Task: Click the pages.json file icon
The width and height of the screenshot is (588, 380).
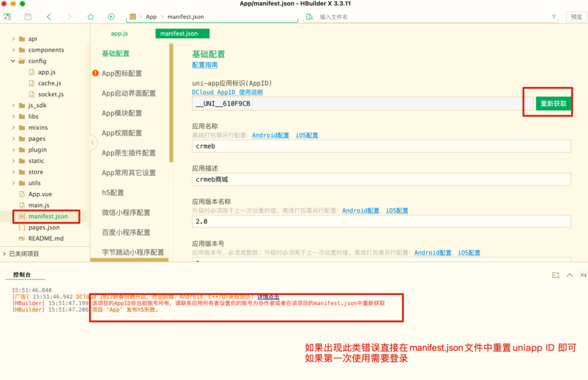Action: 22,227
